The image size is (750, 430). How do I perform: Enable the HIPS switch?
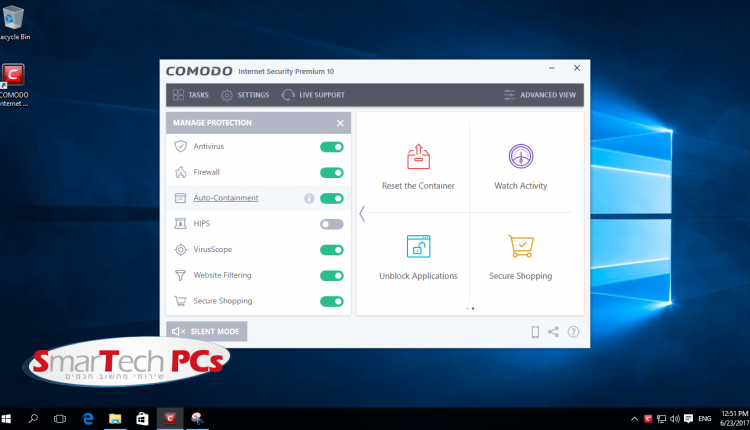pyautogui.click(x=331, y=224)
